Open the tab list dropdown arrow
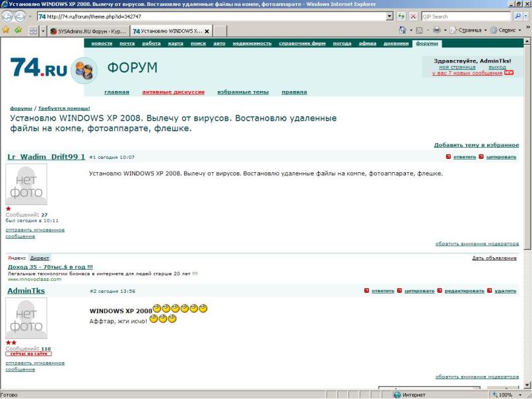This screenshot has width=532, height=399. (x=43, y=31)
